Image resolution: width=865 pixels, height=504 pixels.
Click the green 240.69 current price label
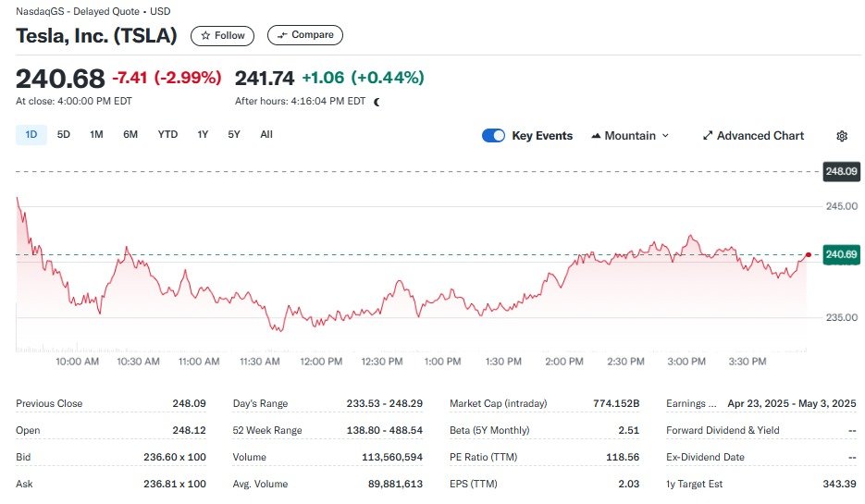tap(841, 254)
